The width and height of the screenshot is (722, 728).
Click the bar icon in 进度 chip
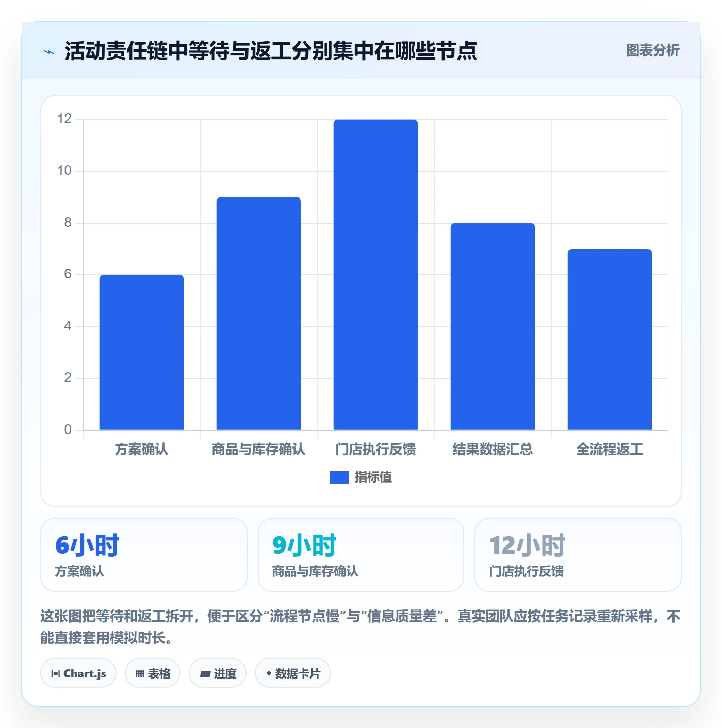205,674
